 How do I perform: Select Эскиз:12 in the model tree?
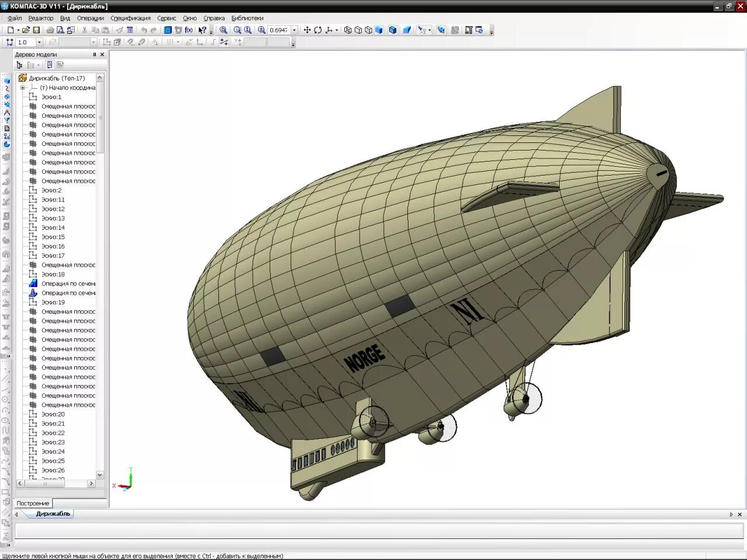[53, 209]
